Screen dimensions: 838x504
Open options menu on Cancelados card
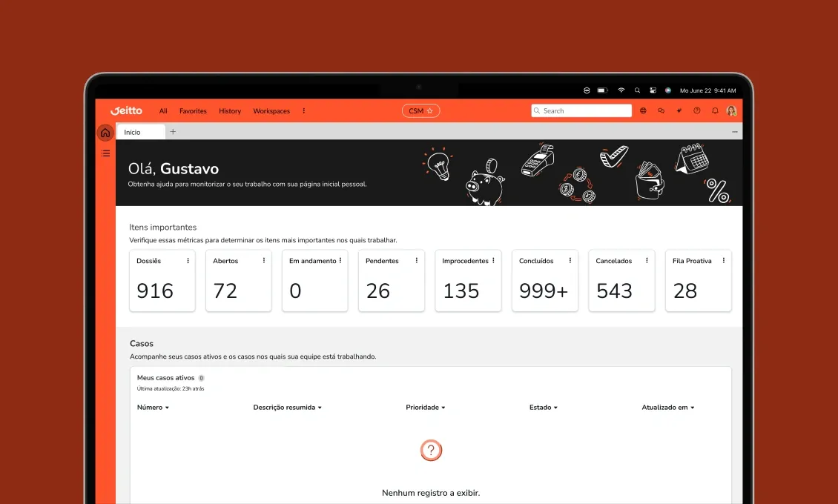647,261
